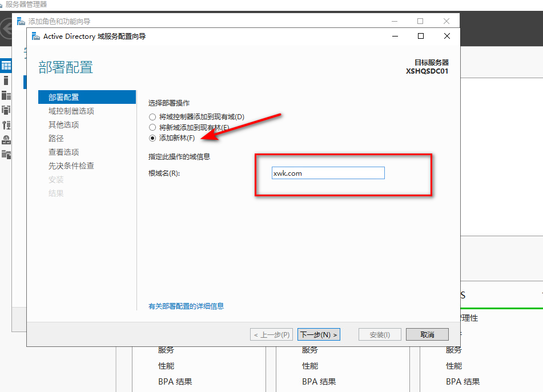Click BPA 结果 in the middle Server Manager tile

(319, 382)
